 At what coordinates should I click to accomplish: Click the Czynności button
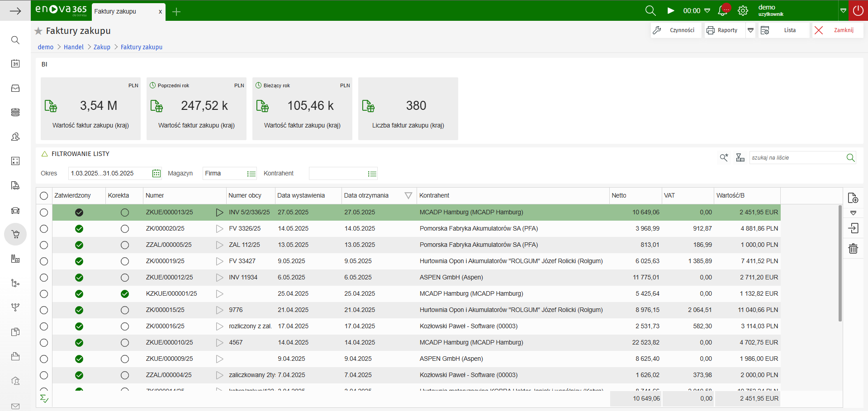click(x=676, y=30)
